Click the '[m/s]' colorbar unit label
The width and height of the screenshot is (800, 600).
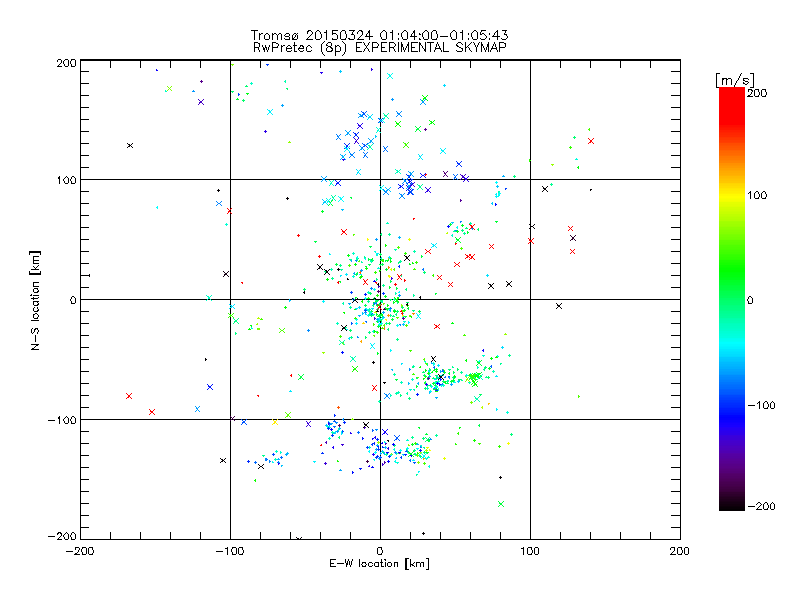pos(735,80)
